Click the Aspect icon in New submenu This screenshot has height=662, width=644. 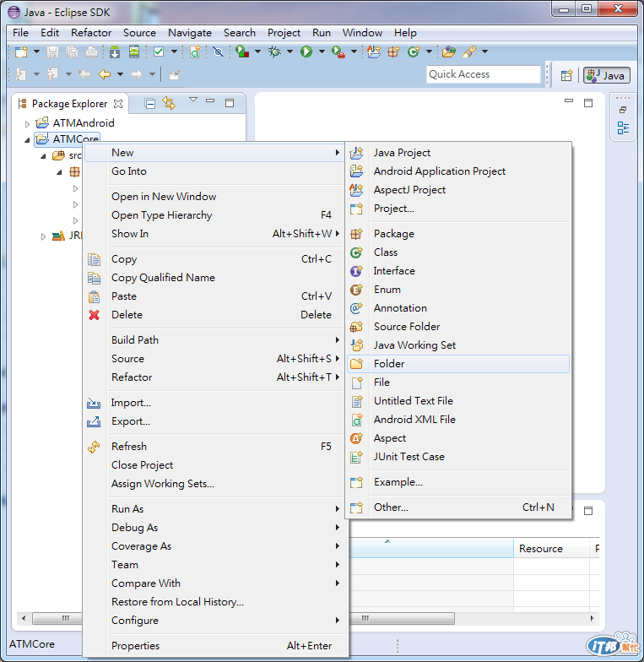click(x=356, y=438)
